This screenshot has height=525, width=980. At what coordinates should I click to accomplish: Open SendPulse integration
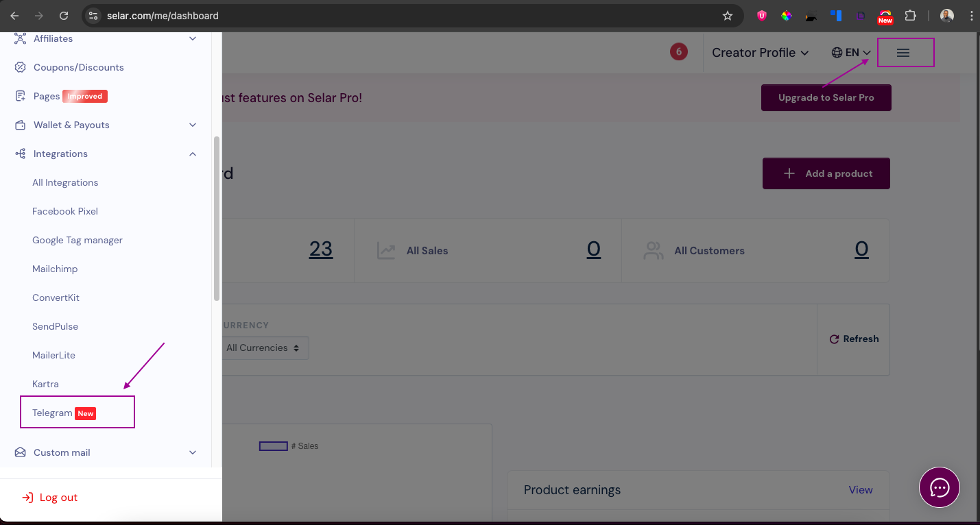tap(55, 326)
